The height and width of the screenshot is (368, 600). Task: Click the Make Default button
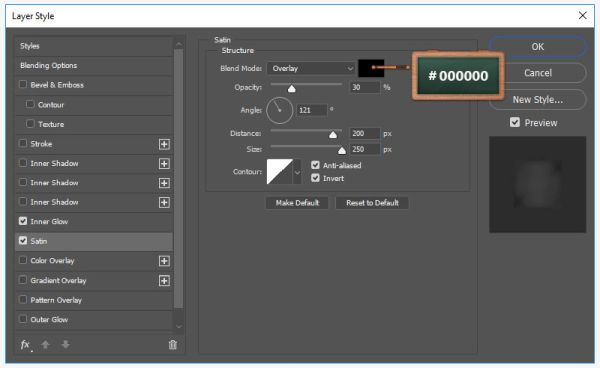(297, 203)
